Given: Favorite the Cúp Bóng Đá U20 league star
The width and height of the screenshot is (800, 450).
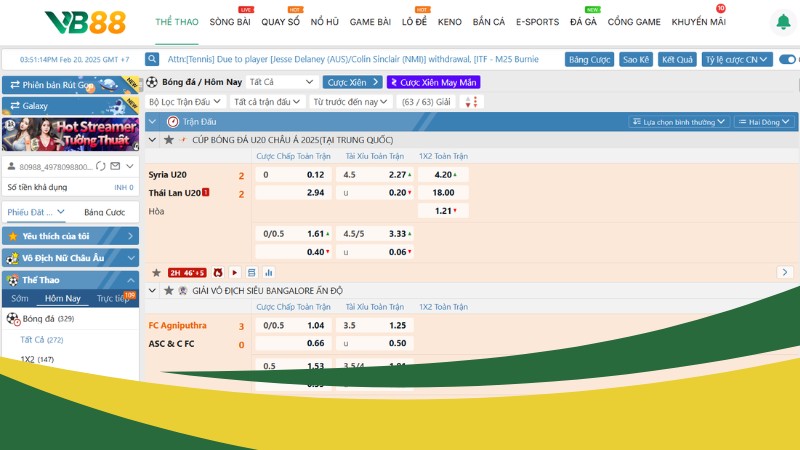Looking at the screenshot, I should pos(168,140).
